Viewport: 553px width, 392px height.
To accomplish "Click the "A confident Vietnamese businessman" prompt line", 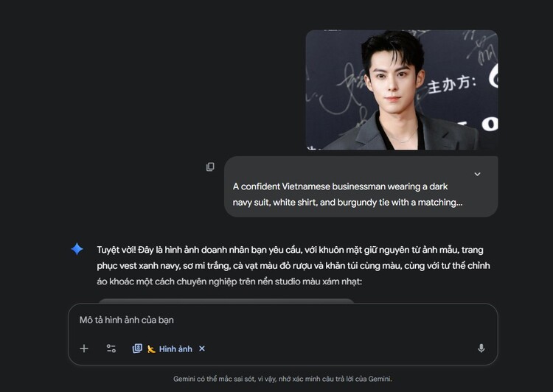I will (340, 186).
